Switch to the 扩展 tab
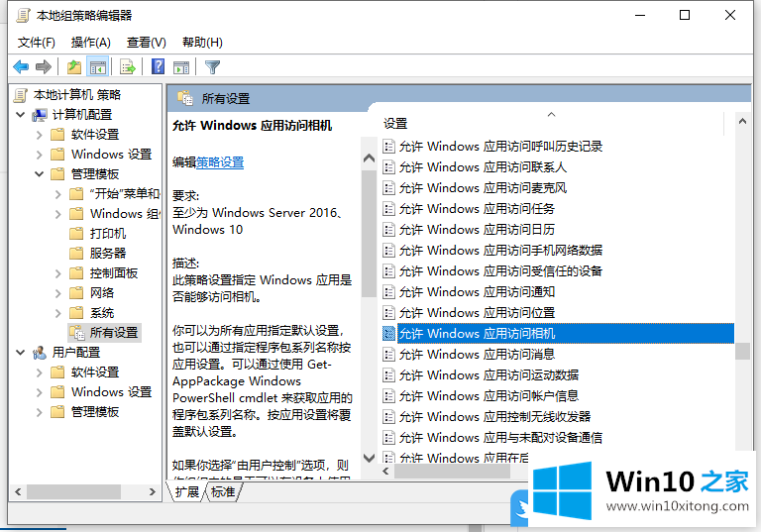 pos(187,491)
